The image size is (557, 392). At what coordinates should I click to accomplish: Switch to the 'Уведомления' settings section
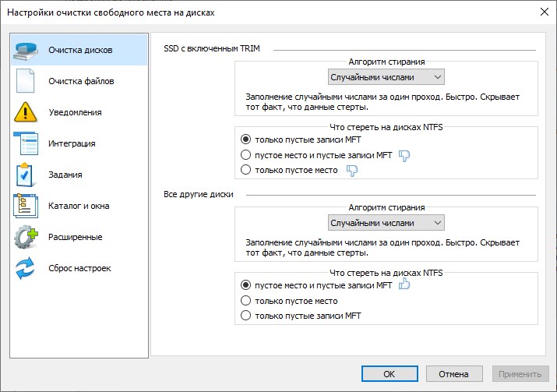coord(75,112)
